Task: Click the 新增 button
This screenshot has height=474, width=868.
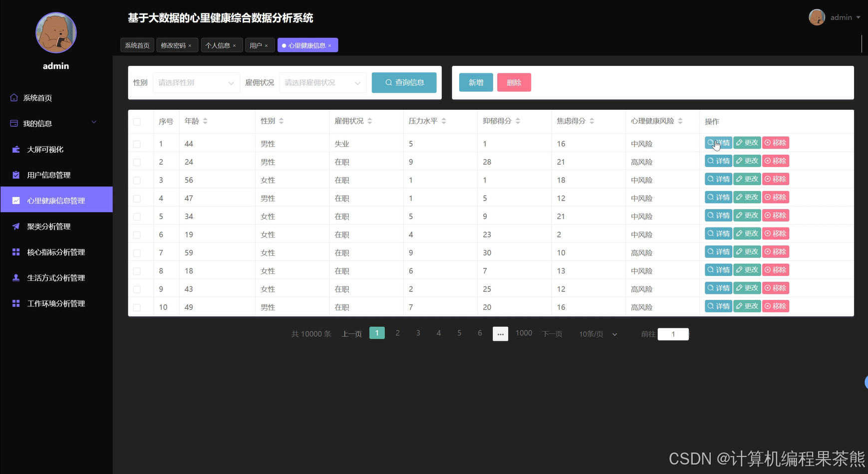Action: 476,82
